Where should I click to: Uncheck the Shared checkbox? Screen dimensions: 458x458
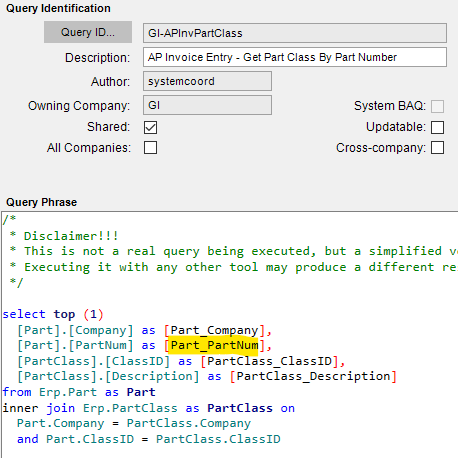150,127
